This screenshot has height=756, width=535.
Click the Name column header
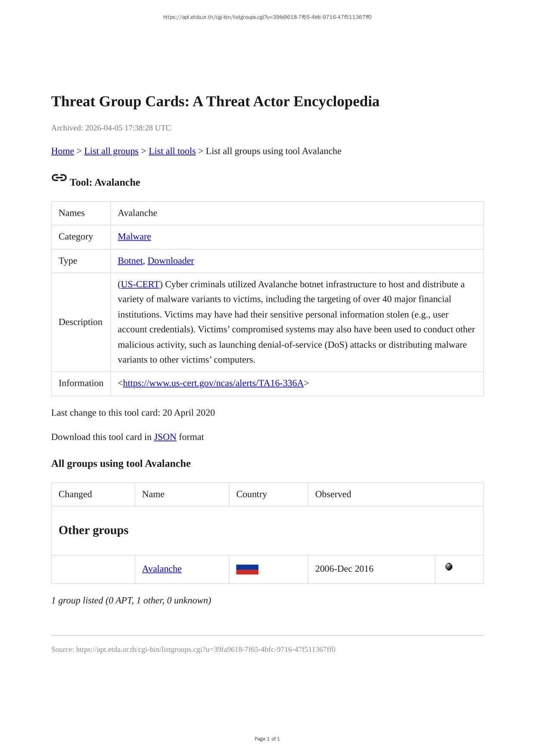[x=153, y=494]
